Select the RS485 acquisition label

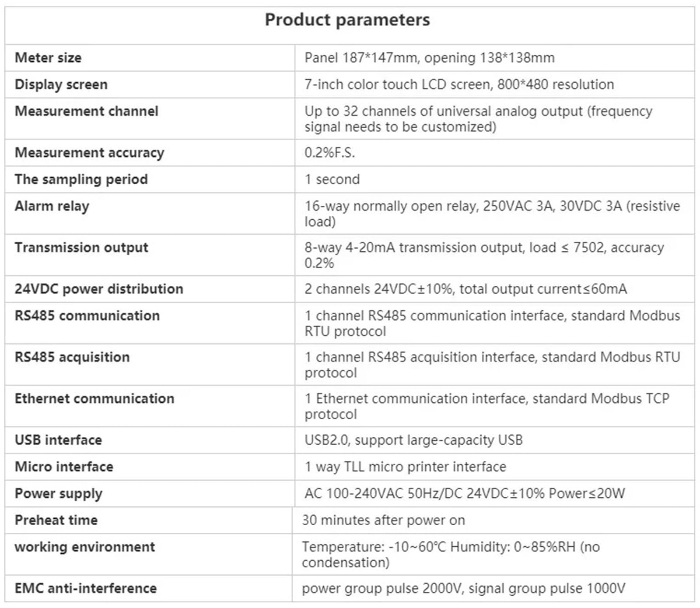[x=72, y=357]
